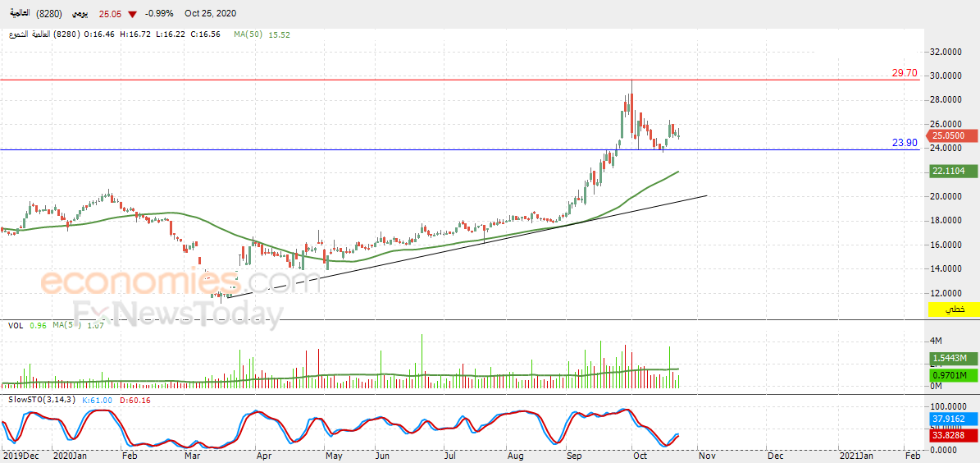Select the red 29.70 resistance level label
Screen dimensions: 980x463
click(905, 73)
